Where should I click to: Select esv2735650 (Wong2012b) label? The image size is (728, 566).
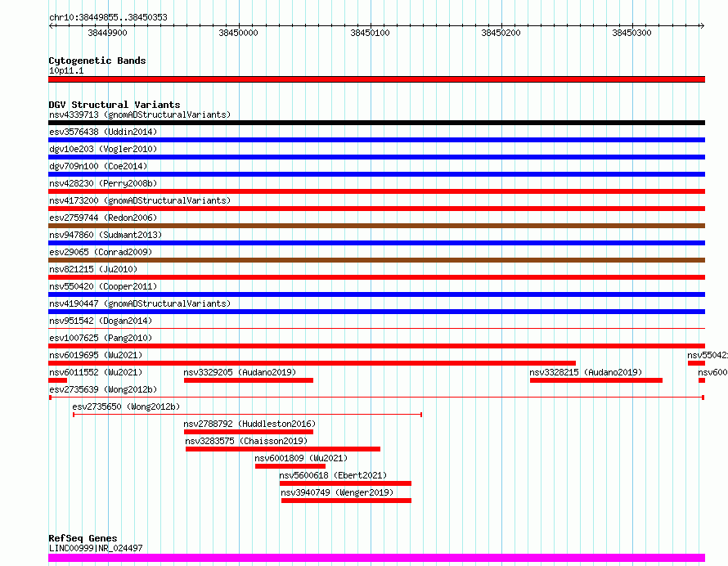126,407
